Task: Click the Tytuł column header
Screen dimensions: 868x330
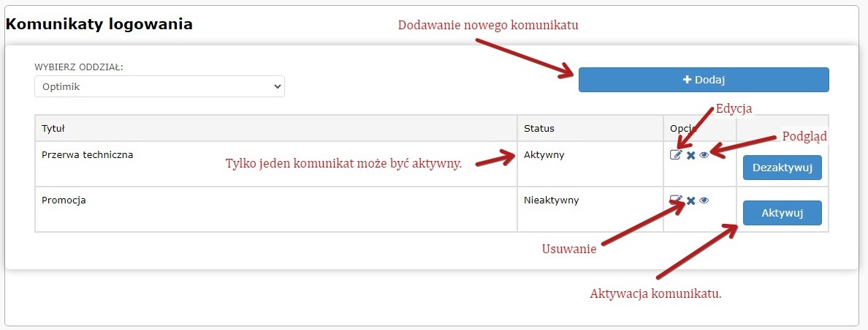Action: [53, 128]
